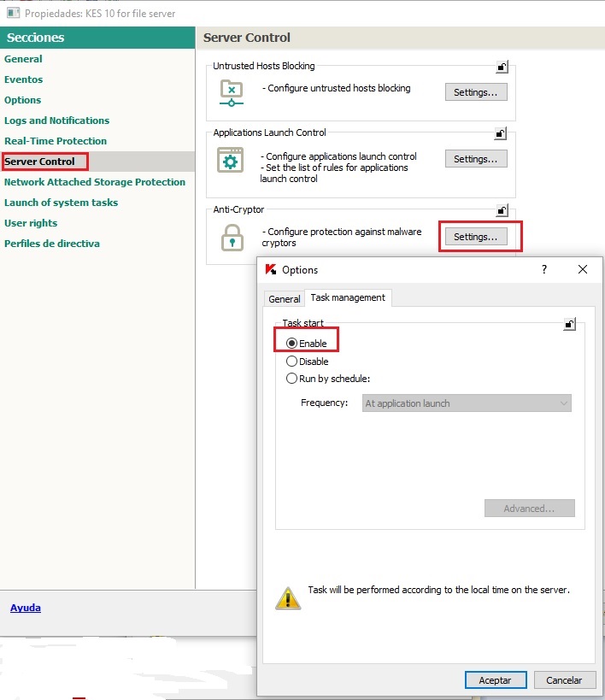Click the Frequency label

pyautogui.click(x=324, y=403)
